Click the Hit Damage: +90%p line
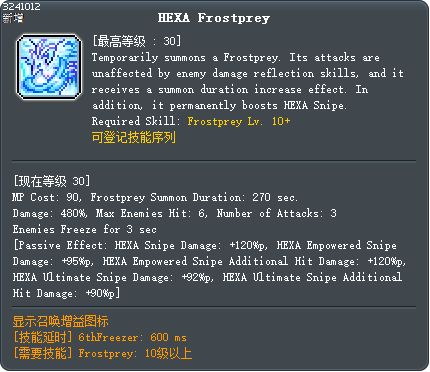 (x=66, y=293)
